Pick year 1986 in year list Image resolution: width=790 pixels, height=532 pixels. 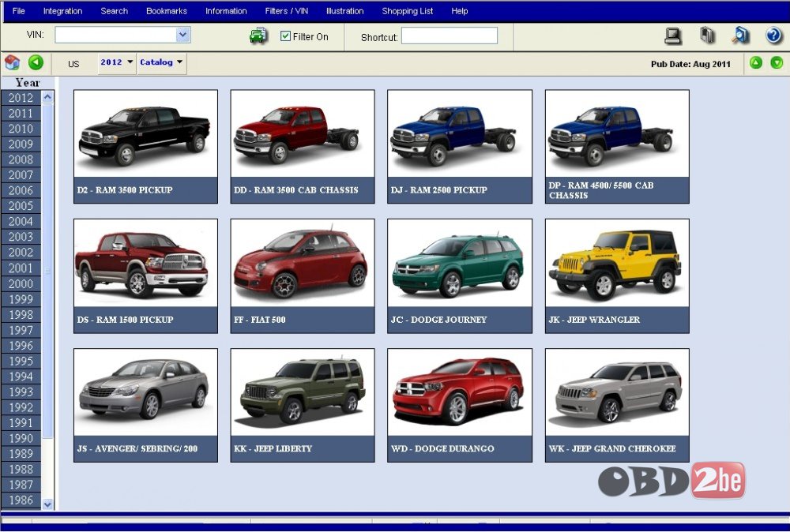pos(21,500)
